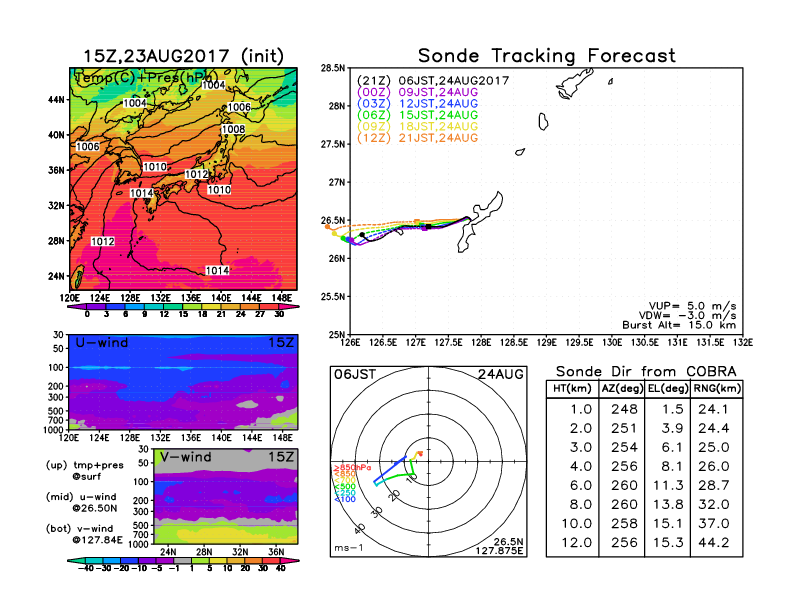Click the "≥850hPa" red hodograph legend entry

pos(352,468)
